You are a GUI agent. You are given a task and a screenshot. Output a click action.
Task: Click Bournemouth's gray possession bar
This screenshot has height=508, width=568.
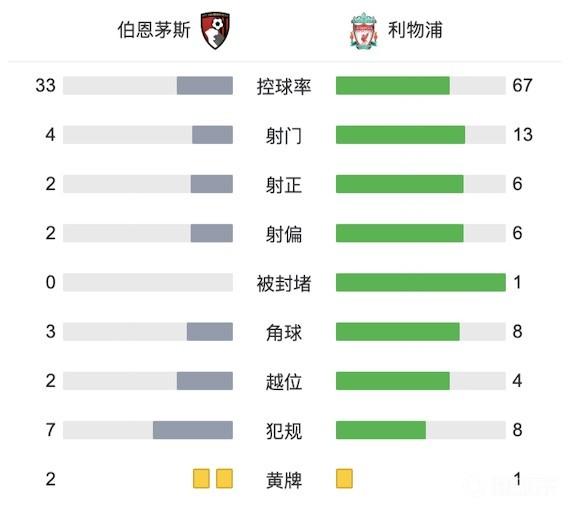point(205,86)
